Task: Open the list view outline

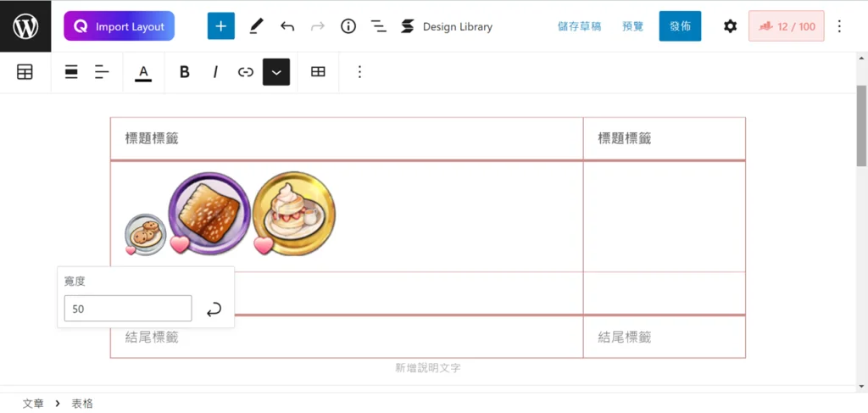Action: (x=379, y=26)
